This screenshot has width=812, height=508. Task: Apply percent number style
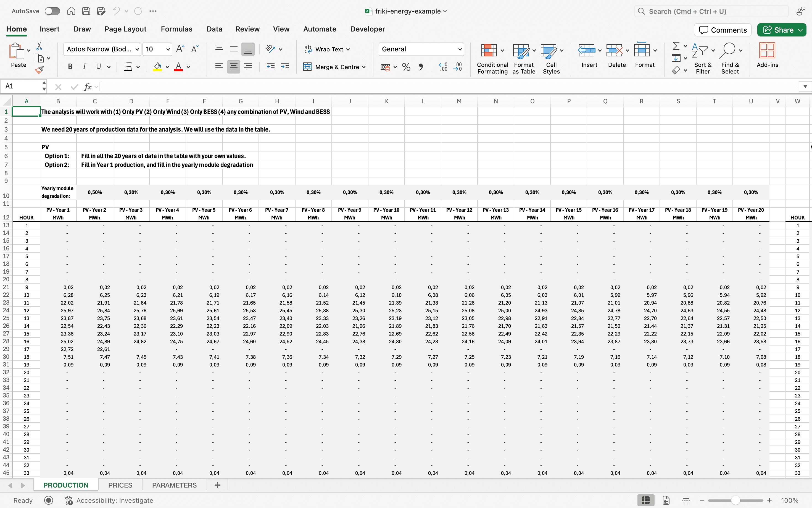406,67
